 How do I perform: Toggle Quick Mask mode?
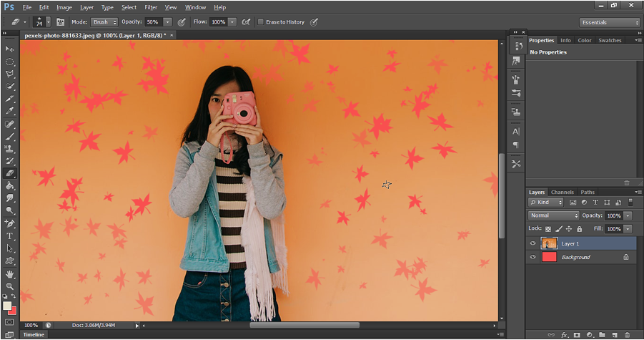click(9, 322)
